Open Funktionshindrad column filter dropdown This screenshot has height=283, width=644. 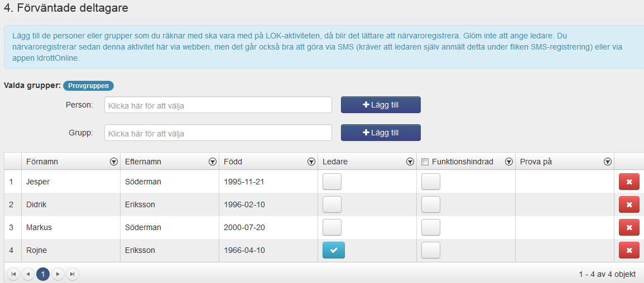(509, 162)
